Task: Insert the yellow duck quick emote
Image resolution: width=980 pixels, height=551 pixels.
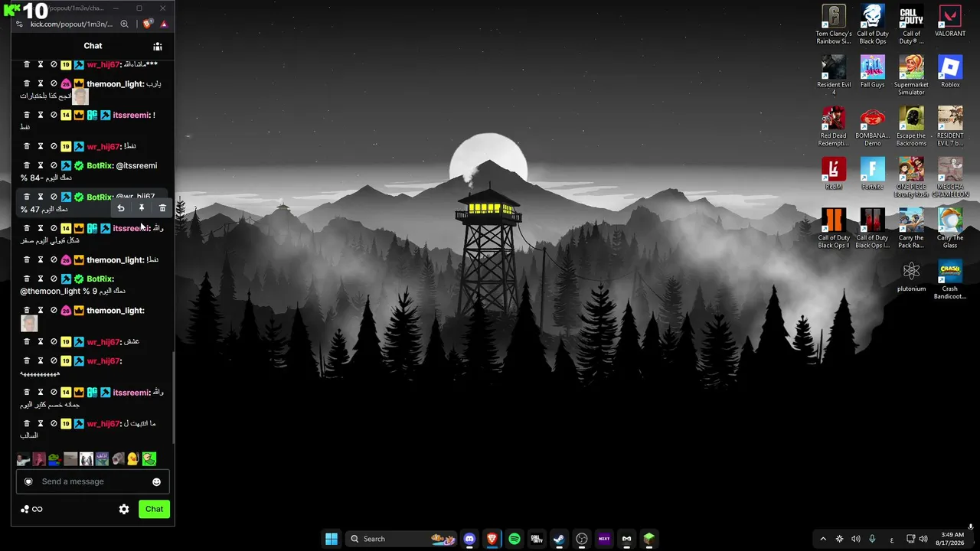Action: (133, 459)
